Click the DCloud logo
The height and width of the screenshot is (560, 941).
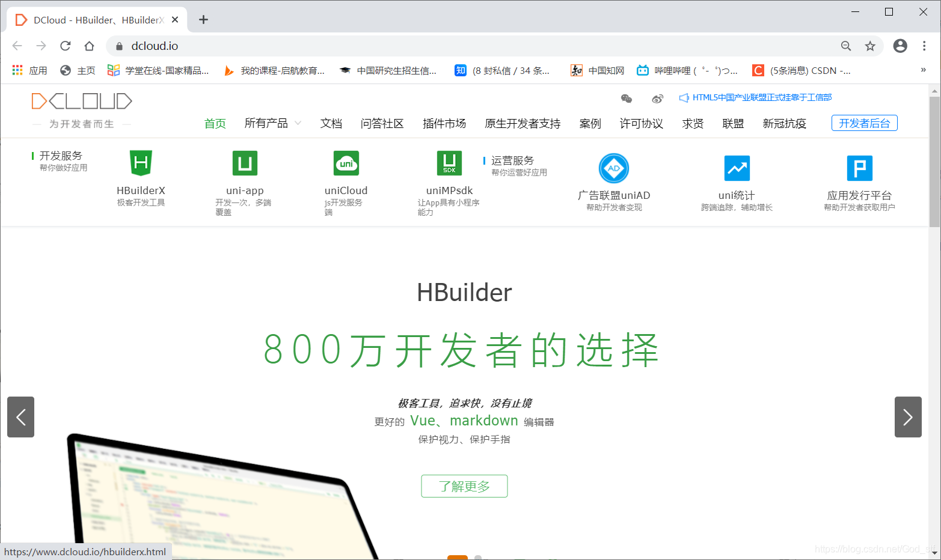tap(82, 101)
